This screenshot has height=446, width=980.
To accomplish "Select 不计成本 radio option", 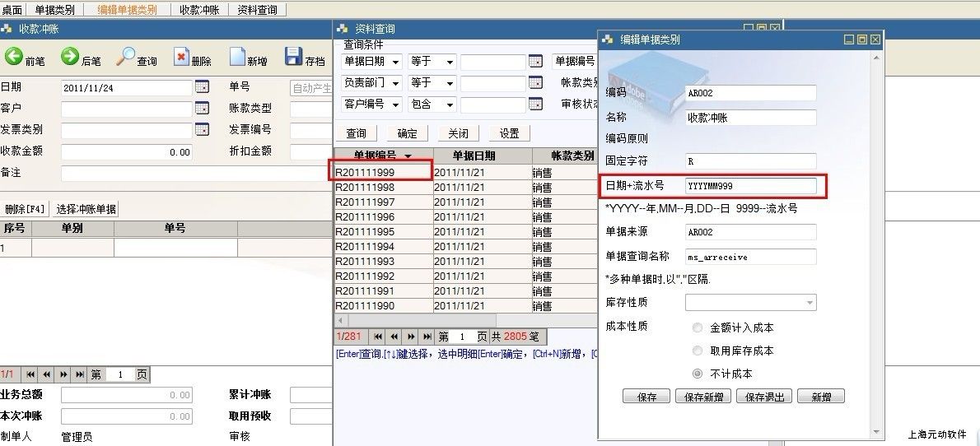I will [698, 374].
